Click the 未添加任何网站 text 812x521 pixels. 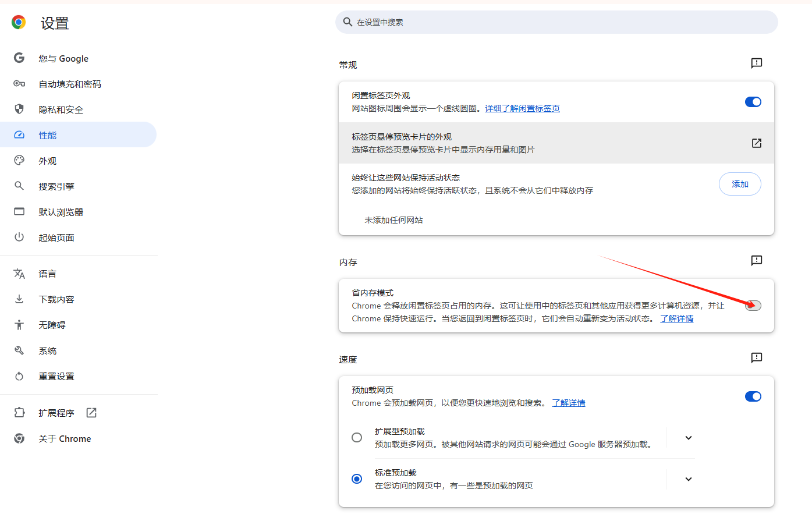tap(393, 220)
